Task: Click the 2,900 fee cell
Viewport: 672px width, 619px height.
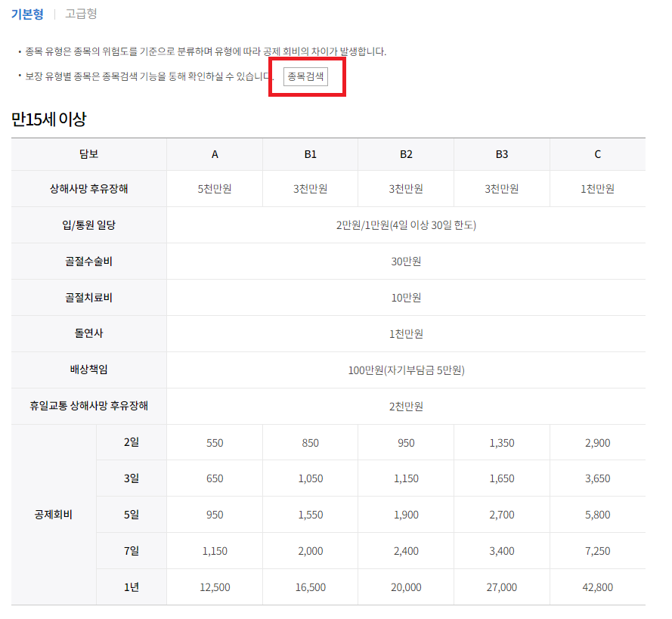Action: [x=597, y=442]
